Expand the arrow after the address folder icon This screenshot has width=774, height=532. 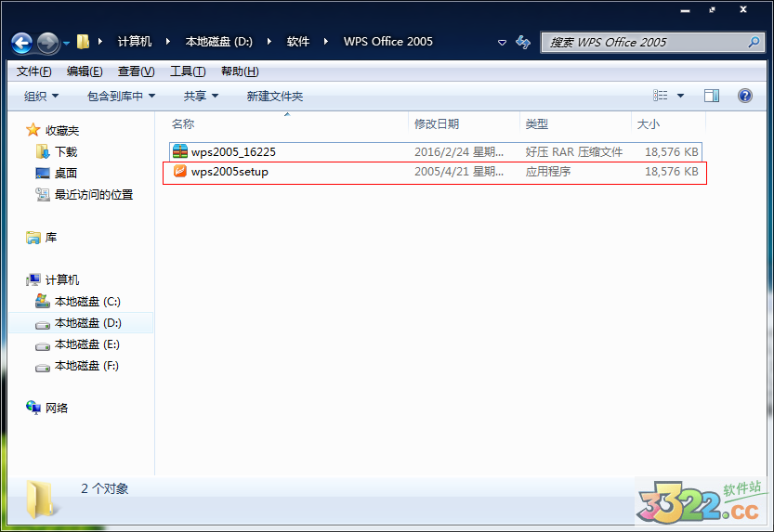tap(100, 42)
